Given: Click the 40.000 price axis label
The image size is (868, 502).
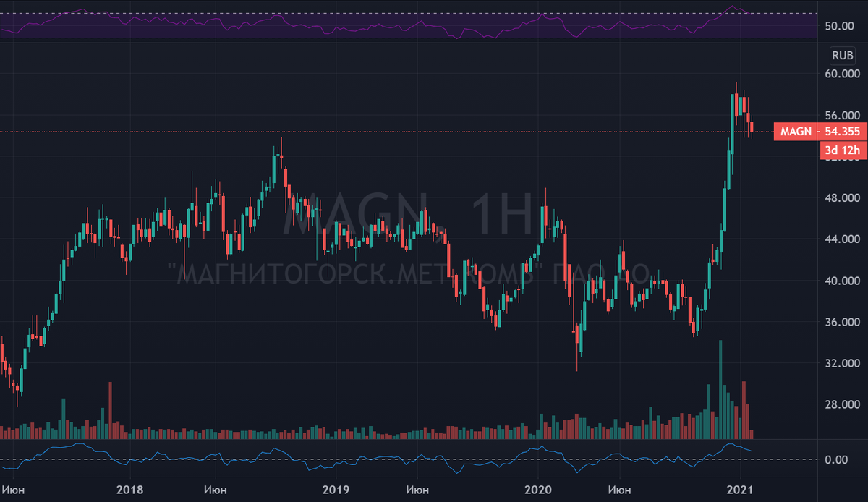Looking at the screenshot, I should coord(843,281).
